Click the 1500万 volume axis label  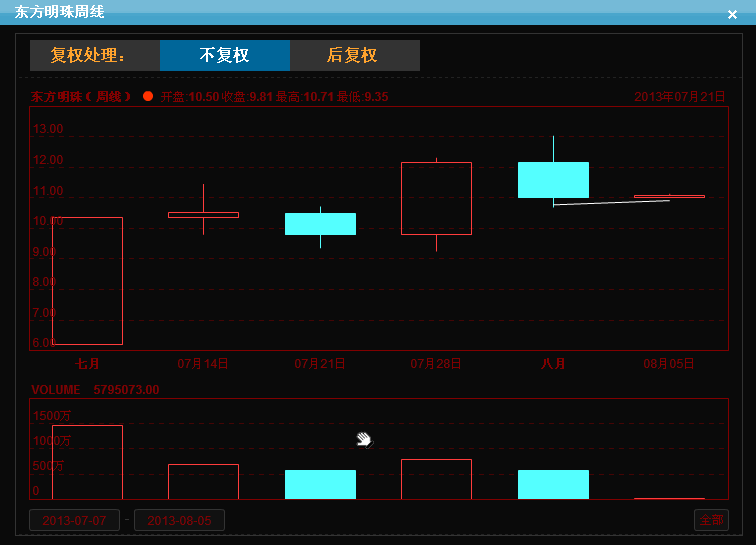tap(52, 415)
